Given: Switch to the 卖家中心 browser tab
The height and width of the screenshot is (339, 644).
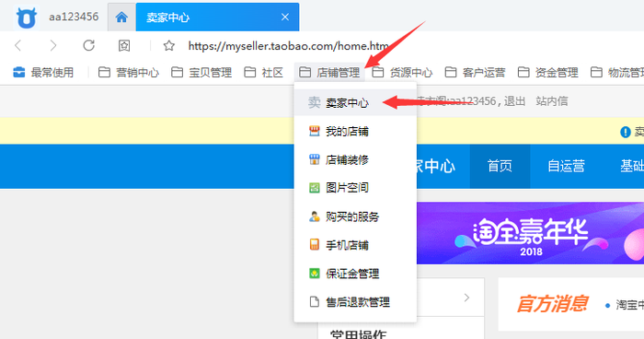Looking at the screenshot, I should 217,18.
